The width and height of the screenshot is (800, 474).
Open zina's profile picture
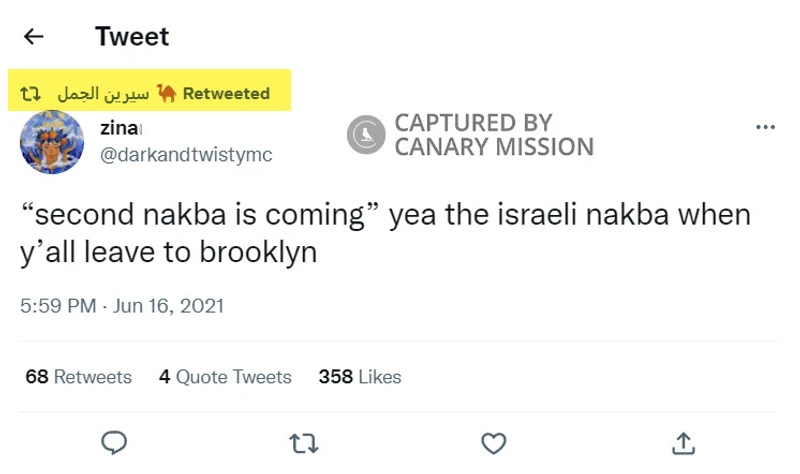[x=51, y=142]
